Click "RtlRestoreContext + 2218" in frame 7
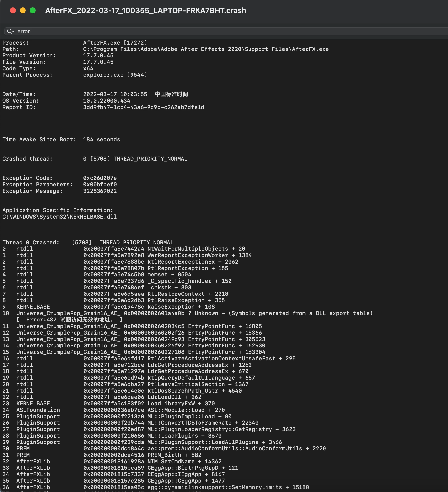 (188, 294)
